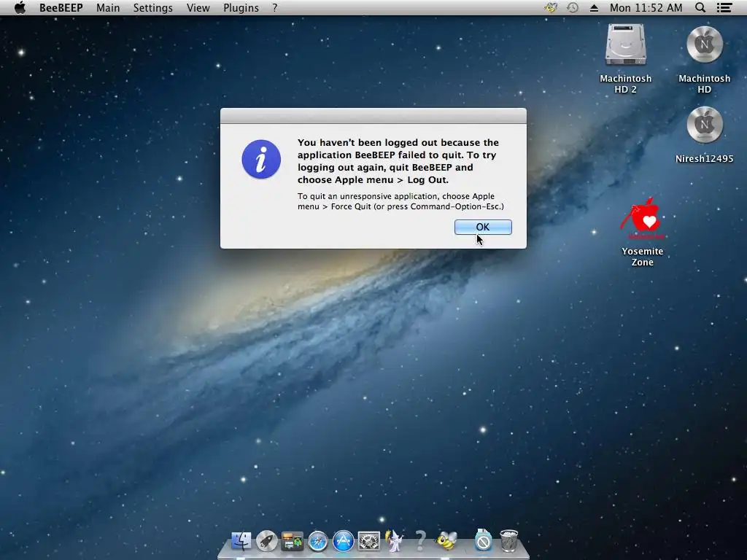Click the bold 'You haven't been logged out' message
Screen dimensions: 747x560
398,161
